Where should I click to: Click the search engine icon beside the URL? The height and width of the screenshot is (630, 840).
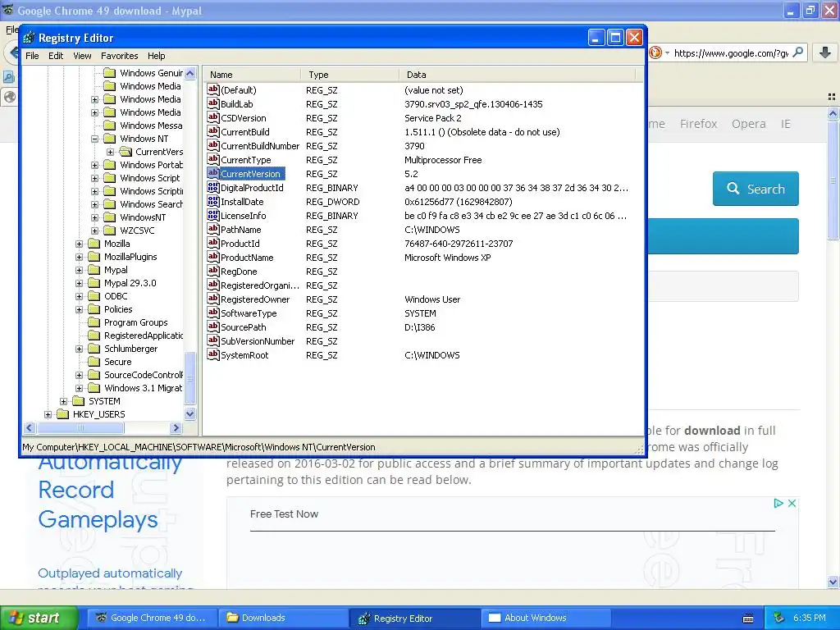click(x=655, y=52)
